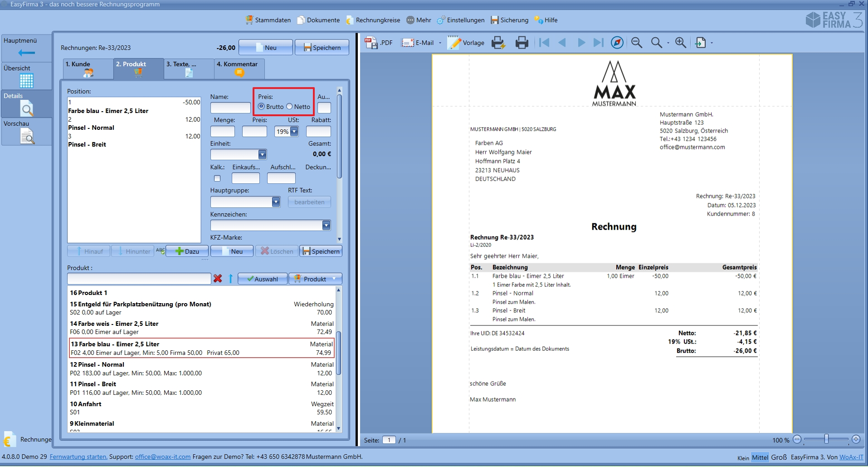The width and height of the screenshot is (868, 467).
Task: Expand the USt 19% dropdown
Action: 294,132
